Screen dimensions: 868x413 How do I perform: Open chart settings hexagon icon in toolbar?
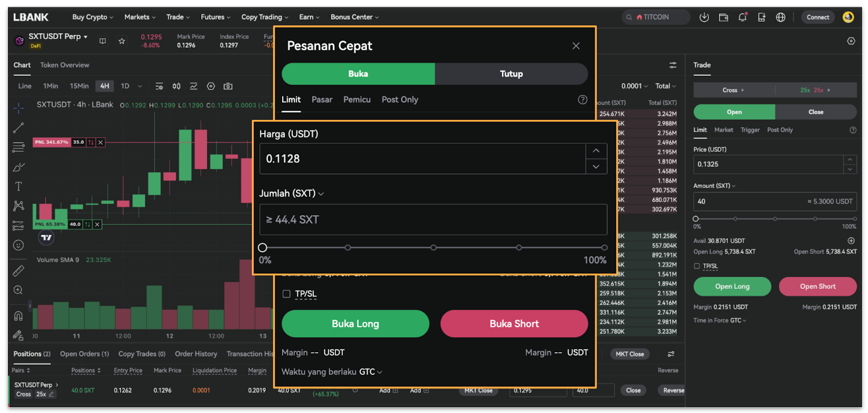coord(211,86)
